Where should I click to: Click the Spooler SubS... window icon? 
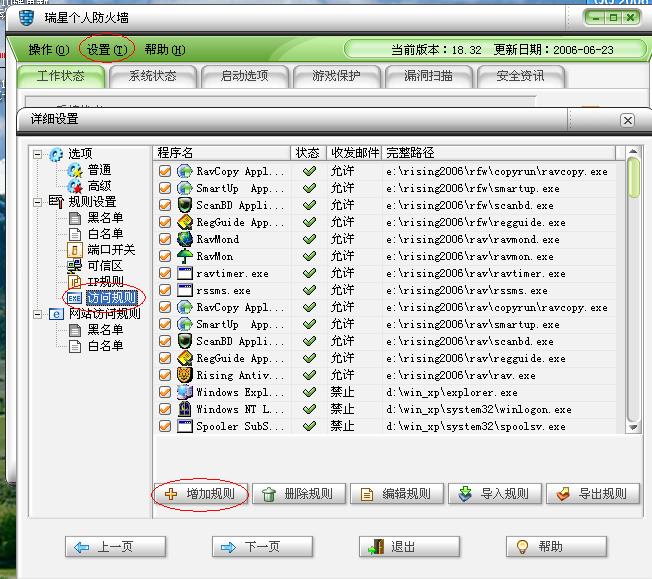click(185, 426)
